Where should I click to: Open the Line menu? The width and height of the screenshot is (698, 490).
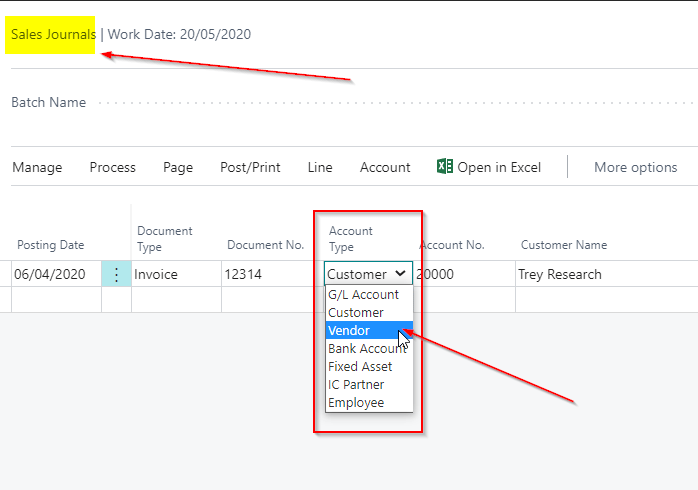320,168
